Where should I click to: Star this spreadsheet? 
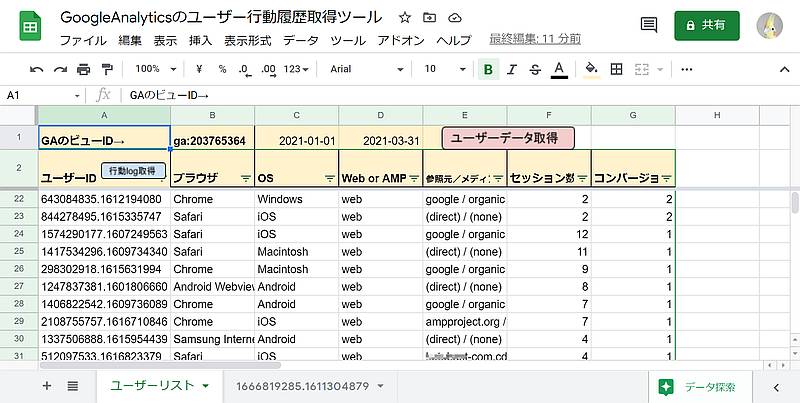point(405,18)
